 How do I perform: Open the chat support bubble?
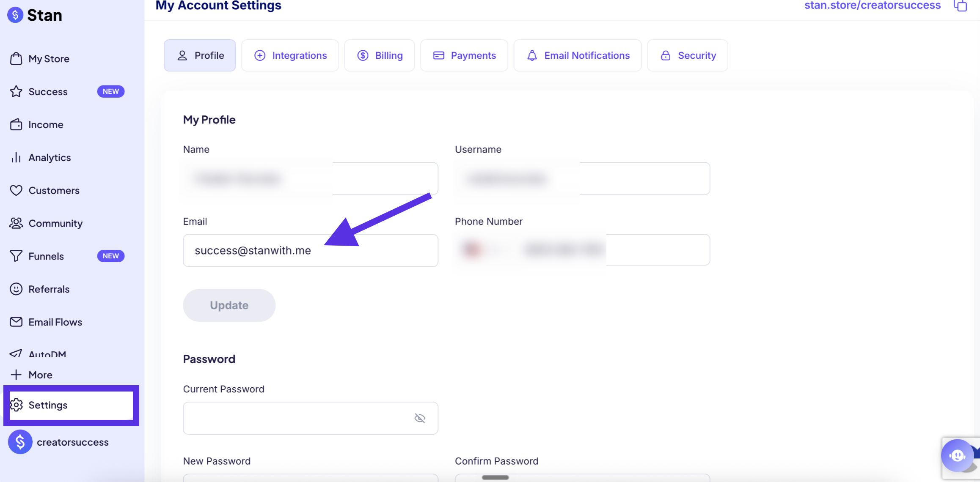coord(957,455)
